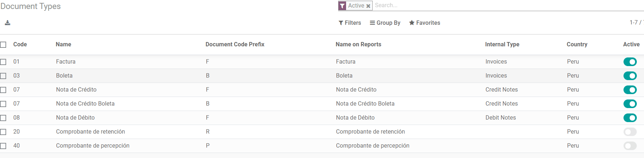644x158 pixels.
Task: Enable the Active toggle for Comprobante de retención
Action: click(x=630, y=132)
